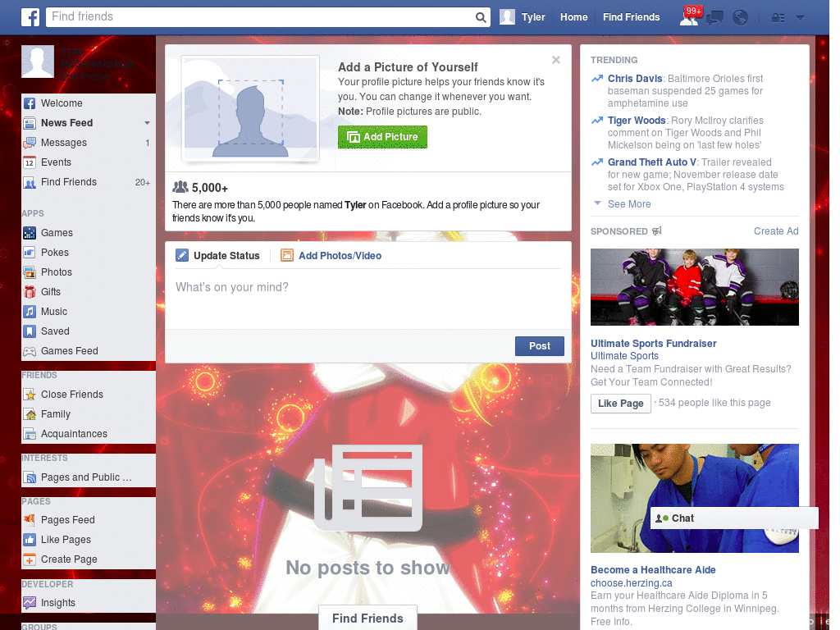Expand See More under Trending
The height and width of the screenshot is (630, 840).
(x=629, y=204)
